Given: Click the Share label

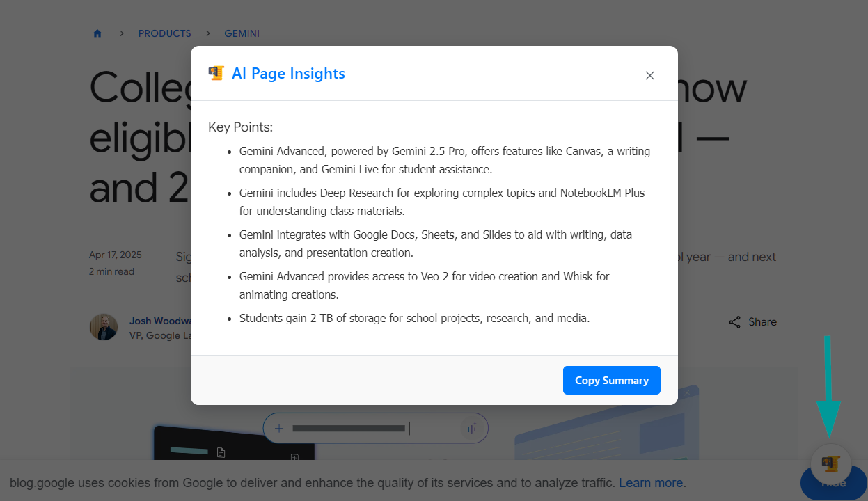Looking at the screenshot, I should pos(762,322).
